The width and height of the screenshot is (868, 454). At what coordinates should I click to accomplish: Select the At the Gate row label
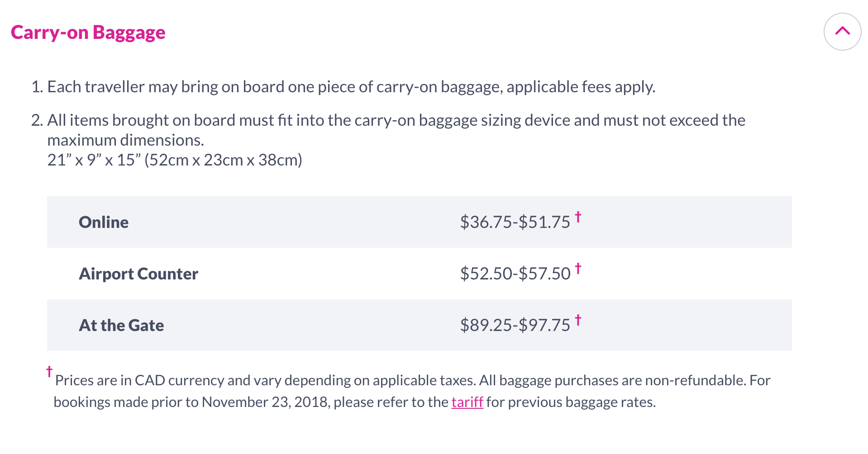[121, 325]
